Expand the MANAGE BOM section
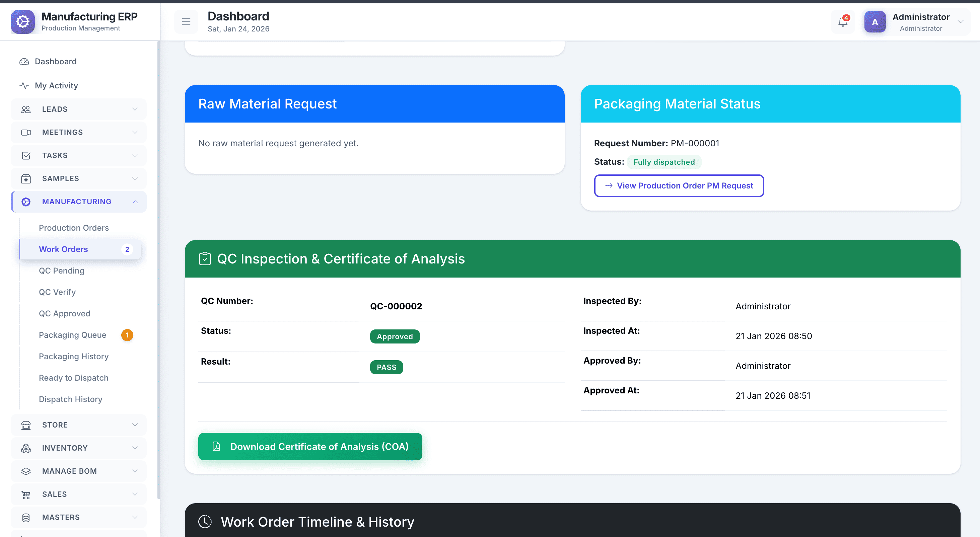 tap(79, 471)
